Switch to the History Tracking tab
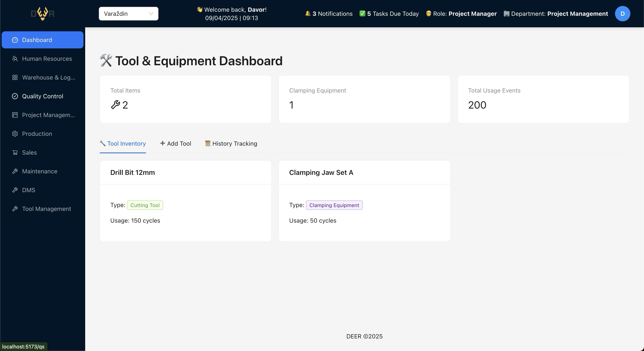 click(x=231, y=144)
